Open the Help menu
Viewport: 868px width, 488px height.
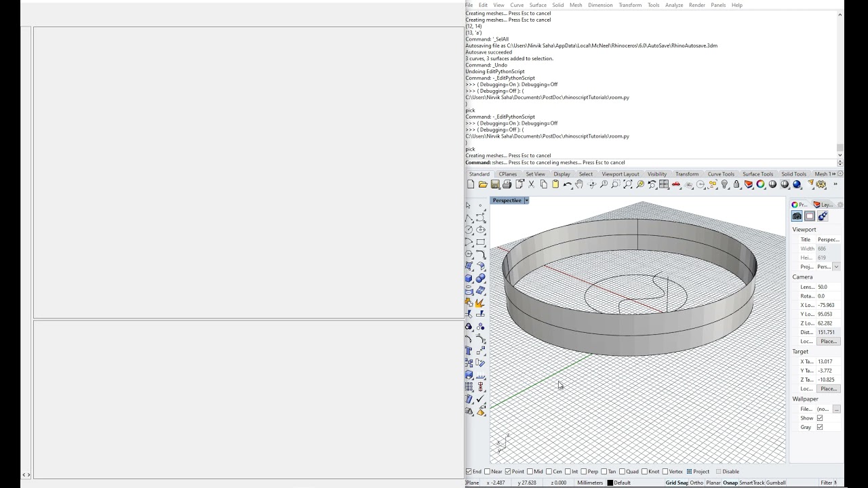pos(736,5)
